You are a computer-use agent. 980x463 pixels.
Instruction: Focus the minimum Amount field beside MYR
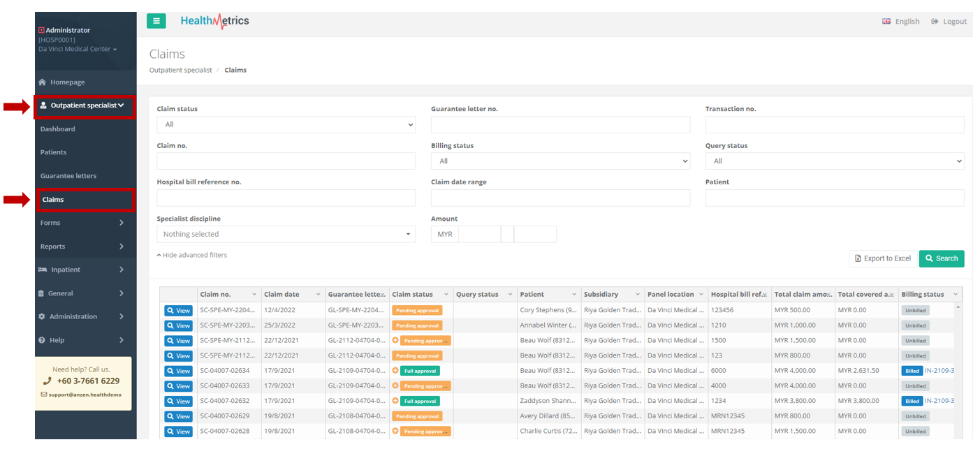(479, 234)
